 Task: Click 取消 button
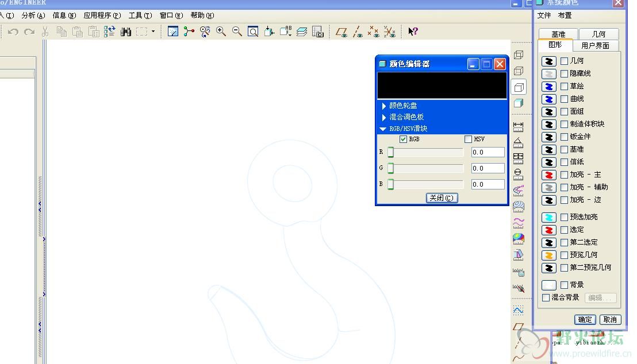(x=610, y=320)
